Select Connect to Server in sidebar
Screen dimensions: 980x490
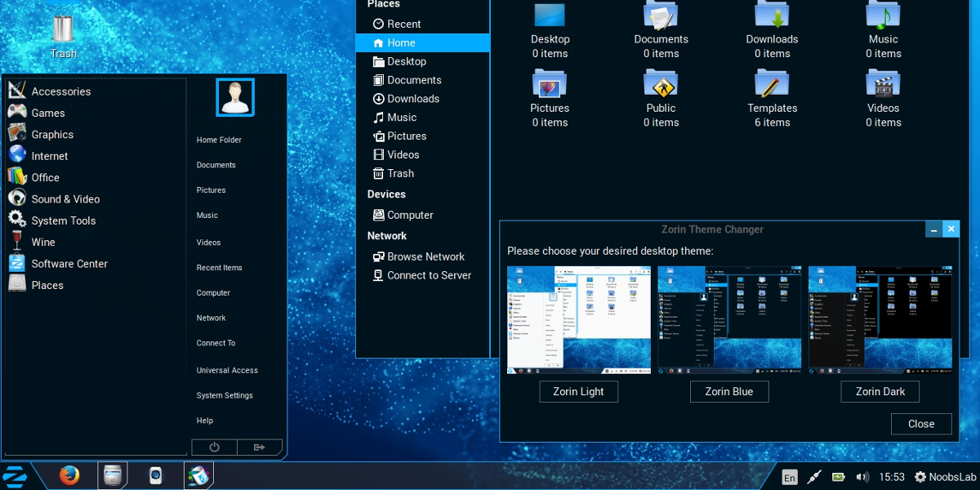click(x=422, y=276)
